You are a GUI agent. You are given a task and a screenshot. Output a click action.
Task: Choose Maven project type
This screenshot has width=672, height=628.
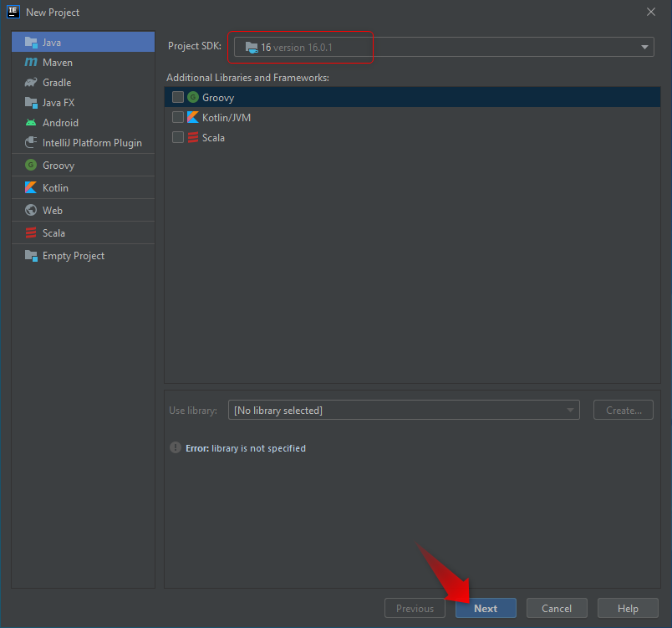[x=83, y=62]
